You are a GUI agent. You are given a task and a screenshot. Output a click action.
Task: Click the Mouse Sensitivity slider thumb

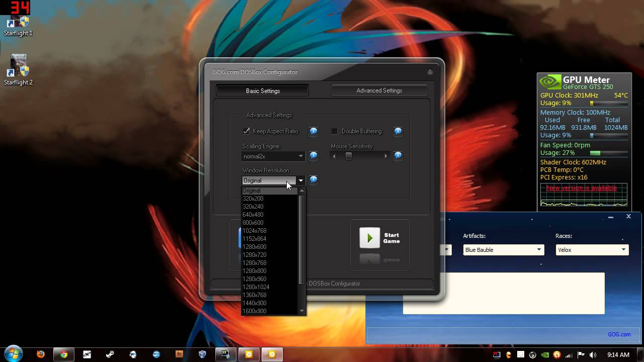point(348,156)
